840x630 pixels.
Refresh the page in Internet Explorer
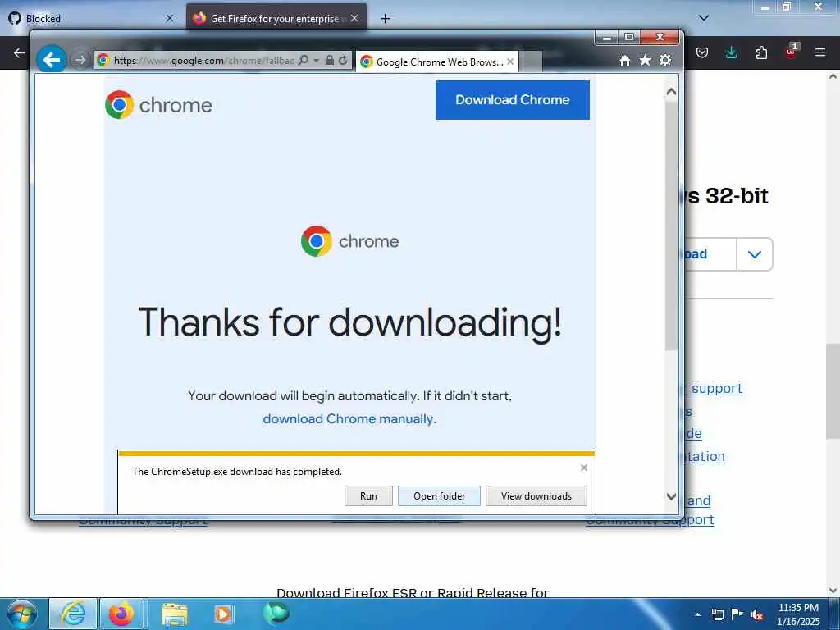click(343, 61)
